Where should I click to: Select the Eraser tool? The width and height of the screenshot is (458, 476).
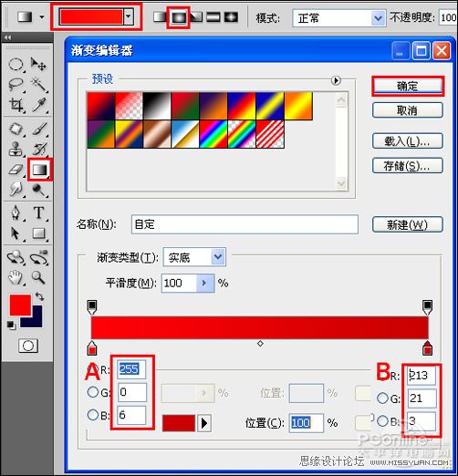(16, 170)
